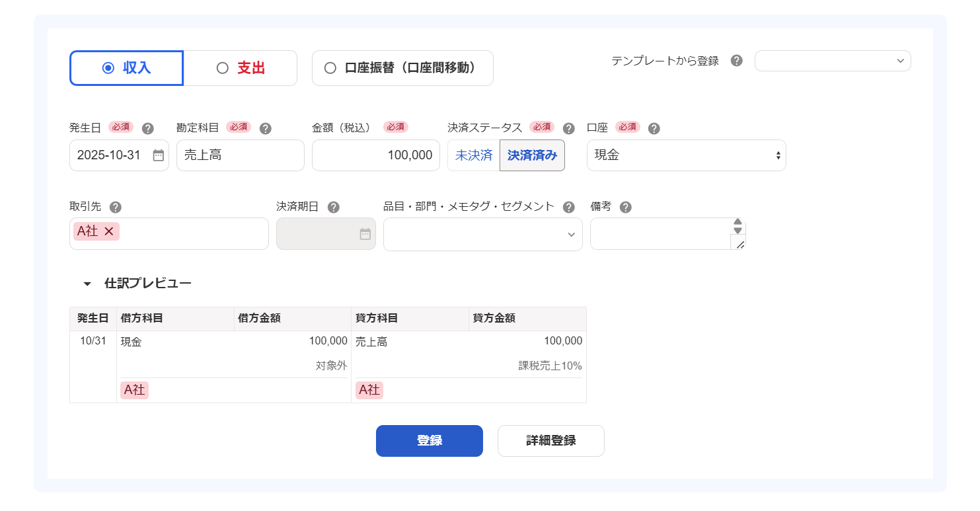The image size is (980, 511).
Task: Open the 口座 dropdown showing 現金
Action: pos(687,155)
